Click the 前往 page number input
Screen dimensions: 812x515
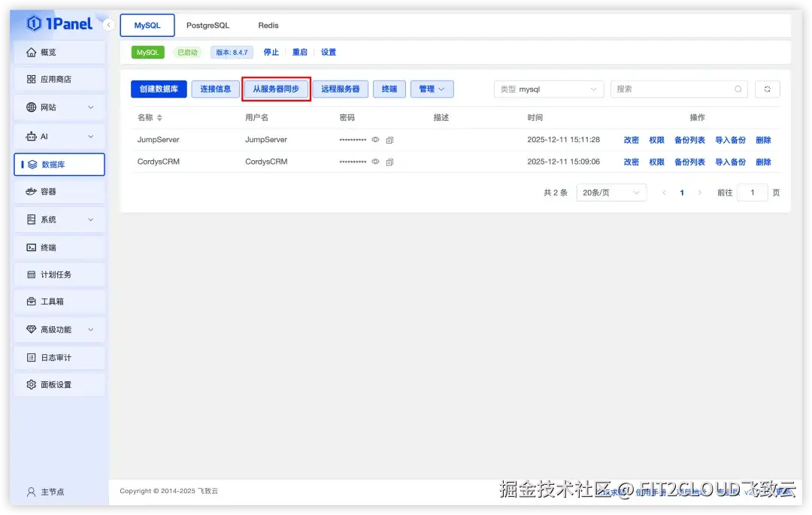[753, 192]
